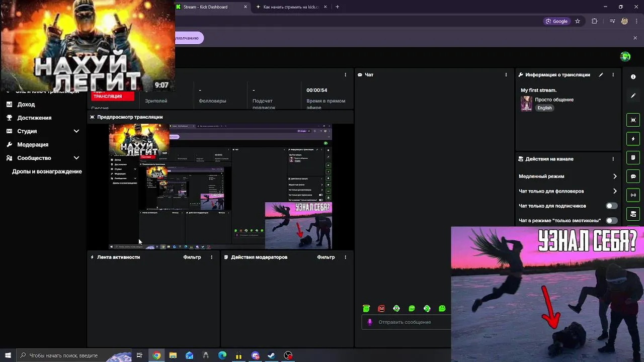Screen dimensions: 644x362
Task: Click the Windows taskbar search box
Action: coord(74,355)
